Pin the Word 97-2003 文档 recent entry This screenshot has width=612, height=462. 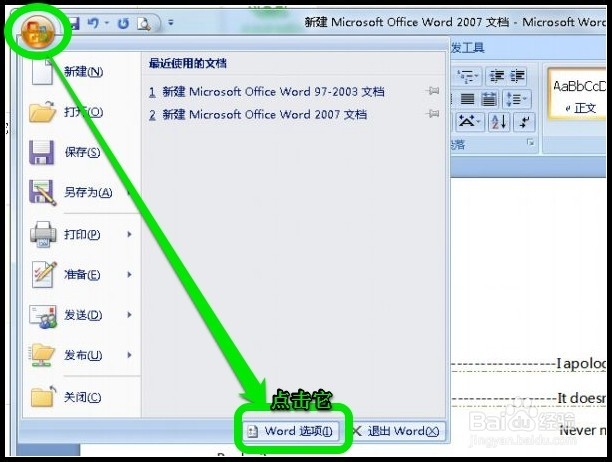pos(432,91)
